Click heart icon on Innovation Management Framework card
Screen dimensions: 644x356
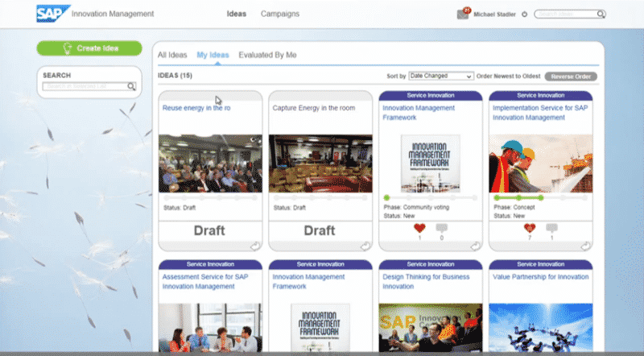[x=419, y=228]
